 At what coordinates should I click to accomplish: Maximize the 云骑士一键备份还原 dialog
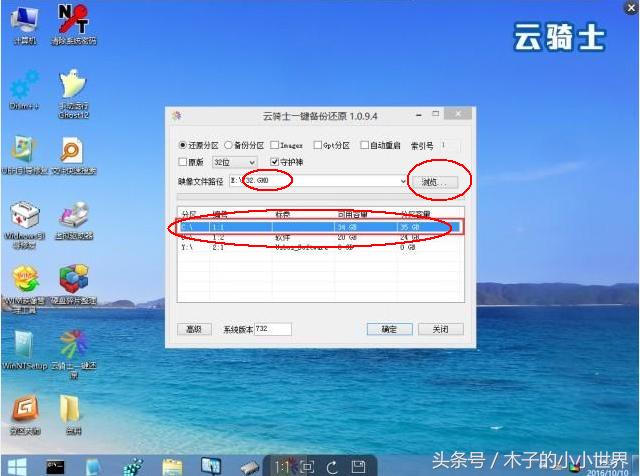[436, 114]
